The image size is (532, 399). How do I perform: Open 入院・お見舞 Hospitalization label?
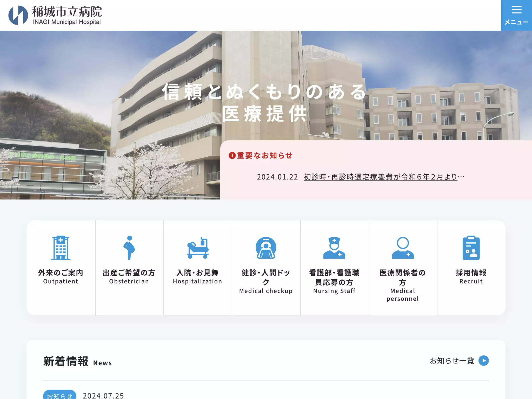pyautogui.click(x=198, y=277)
